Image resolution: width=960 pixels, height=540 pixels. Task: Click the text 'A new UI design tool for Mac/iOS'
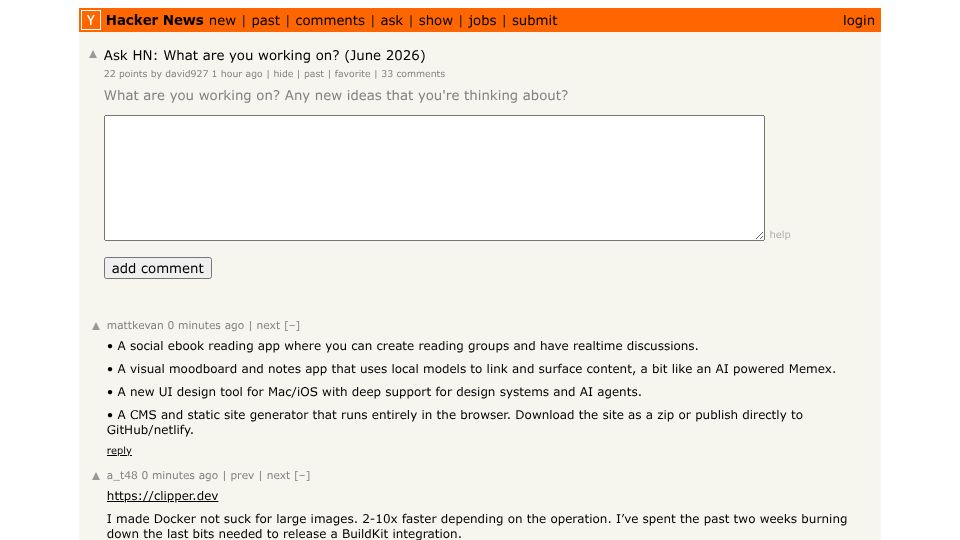click(217, 392)
